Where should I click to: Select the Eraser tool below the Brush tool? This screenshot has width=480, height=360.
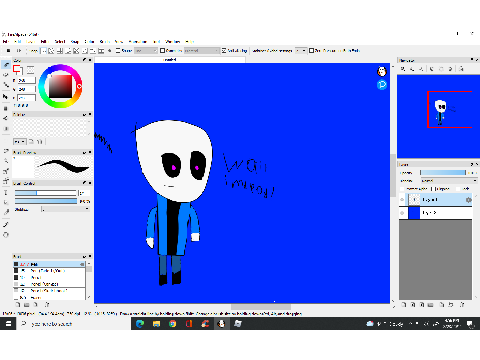point(6,75)
